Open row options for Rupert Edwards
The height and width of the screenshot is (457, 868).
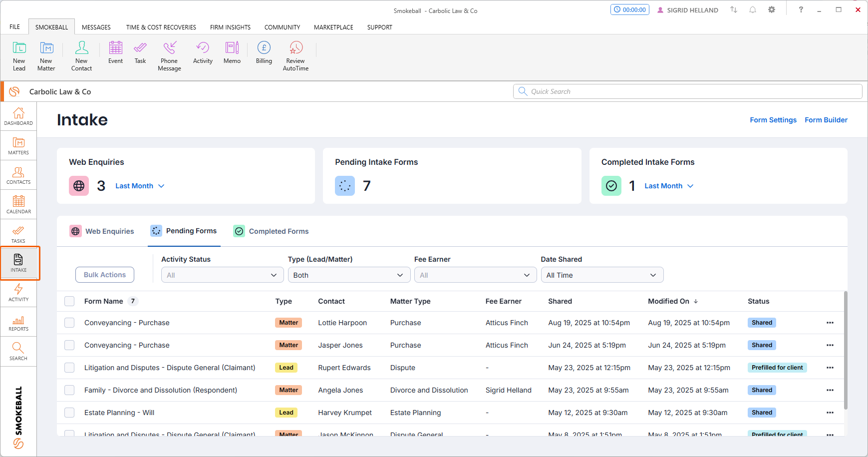pyautogui.click(x=830, y=368)
